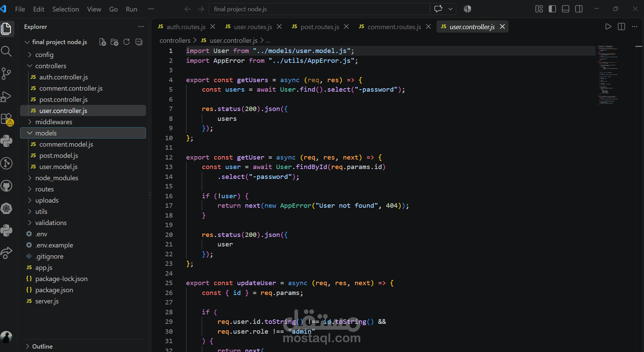Open editor more actions ellipsis
Image resolution: width=644 pixels, height=352 pixels.
(x=634, y=26)
